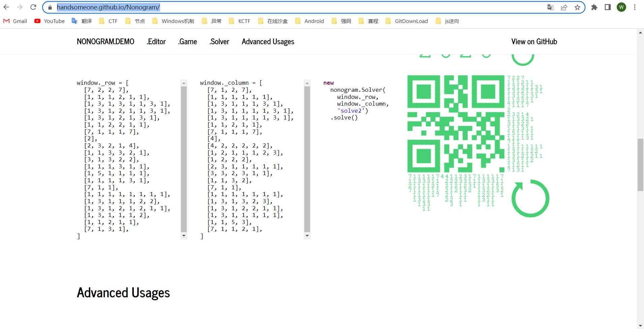644x329 pixels.
Task: Click the nonogram.Solver( code line
Action: click(x=358, y=90)
